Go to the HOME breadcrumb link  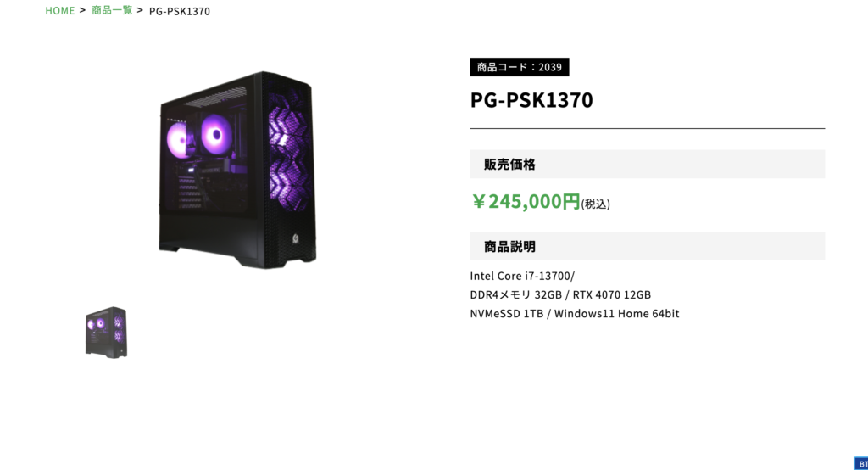pos(60,10)
